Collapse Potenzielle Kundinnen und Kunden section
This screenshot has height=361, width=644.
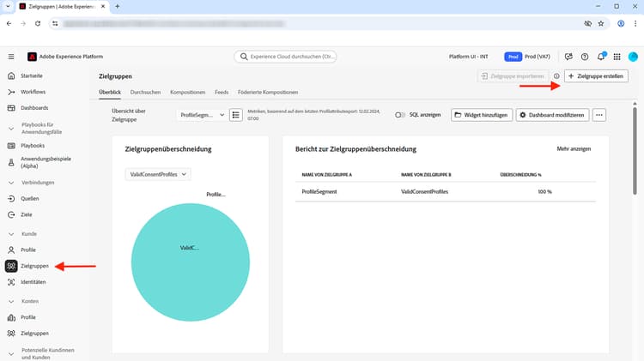(11, 353)
